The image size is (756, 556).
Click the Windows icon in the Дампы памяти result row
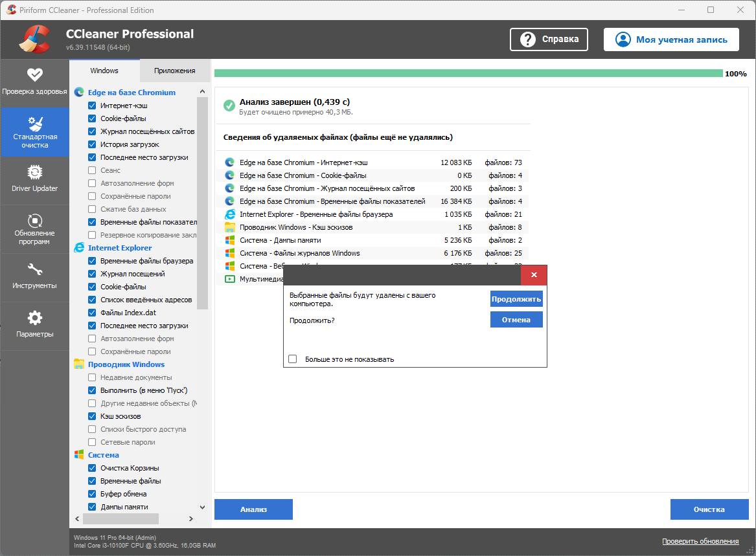point(230,240)
